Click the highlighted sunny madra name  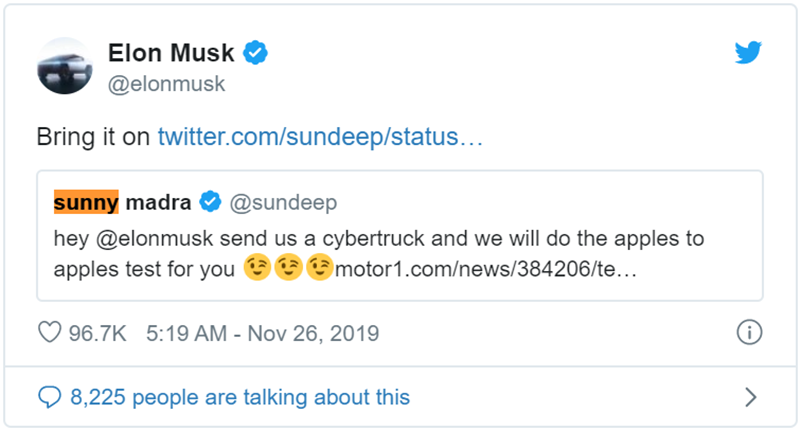[x=122, y=203]
